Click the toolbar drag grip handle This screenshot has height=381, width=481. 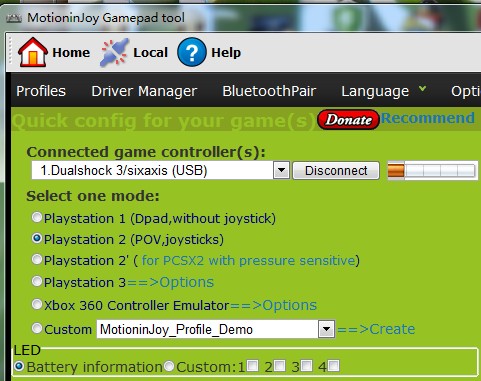[11, 52]
